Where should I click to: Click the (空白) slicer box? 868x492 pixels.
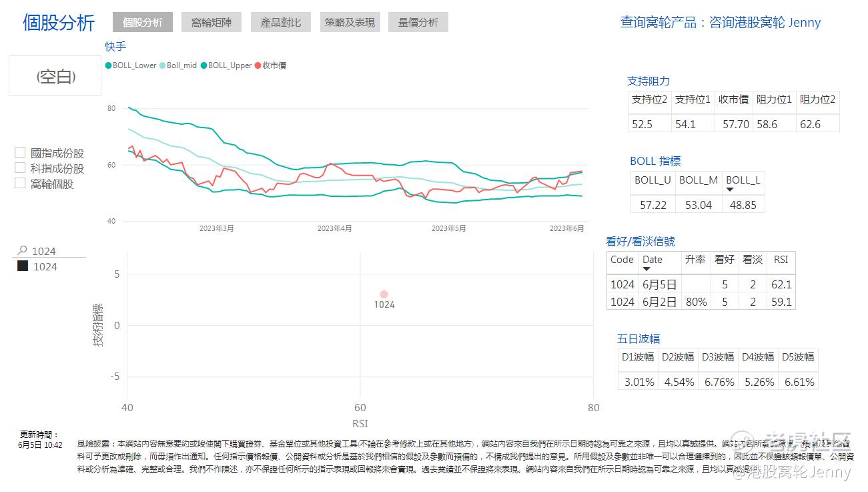[55, 76]
